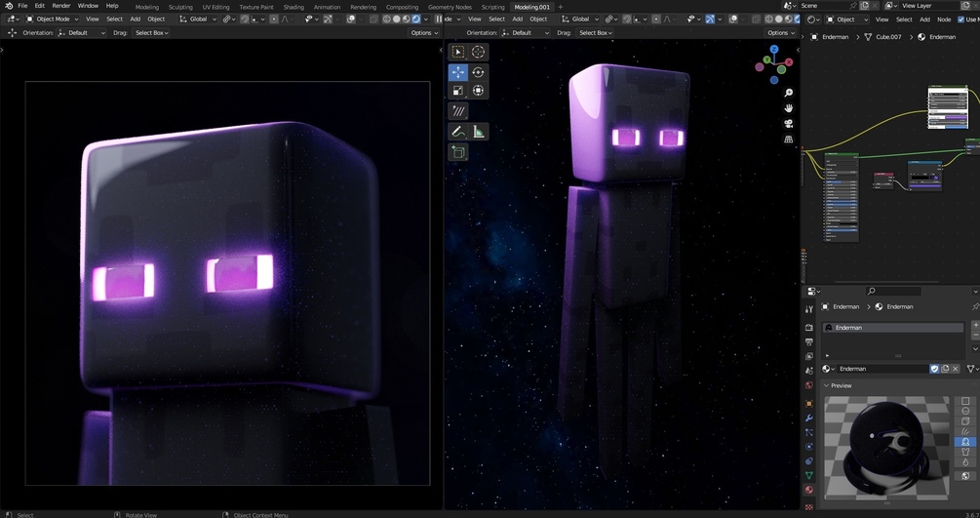Unlink the Enderman material with X
Viewport: 980px width, 518px height.
[x=956, y=369]
